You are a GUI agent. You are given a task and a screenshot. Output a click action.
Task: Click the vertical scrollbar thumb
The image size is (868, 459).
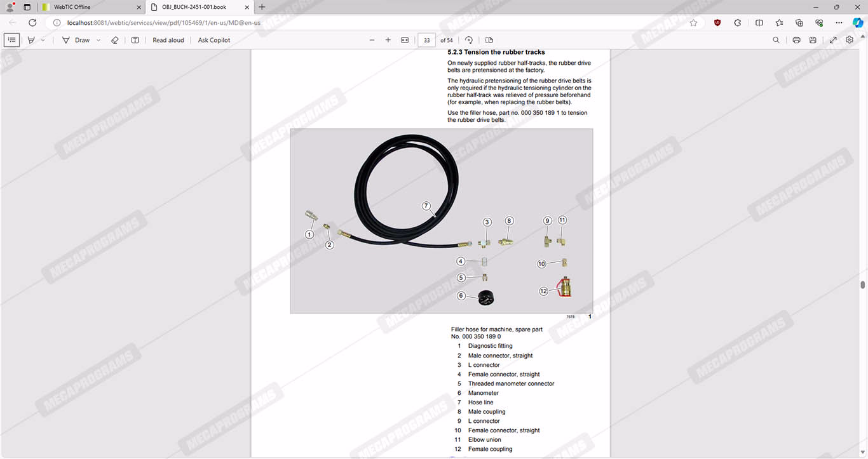click(x=863, y=285)
